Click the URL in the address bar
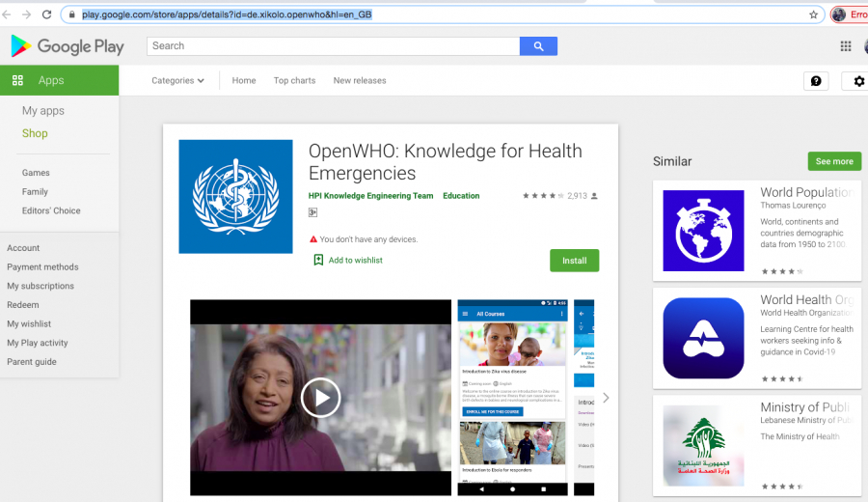 [227, 14]
